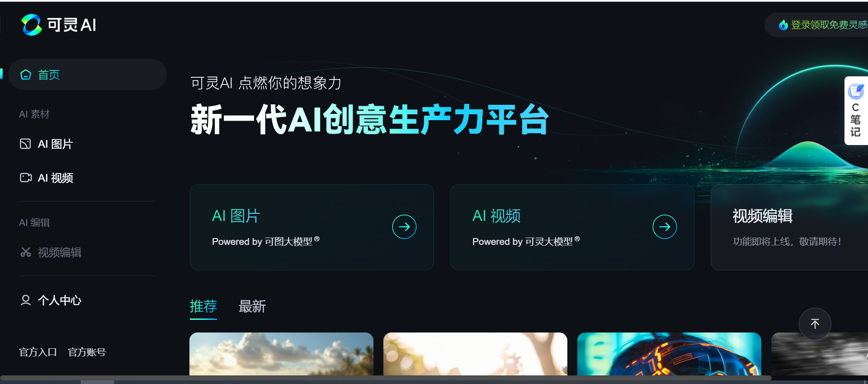The width and height of the screenshot is (868, 384).
Task: Open the 官方入口 link
Action: (x=38, y=352)
